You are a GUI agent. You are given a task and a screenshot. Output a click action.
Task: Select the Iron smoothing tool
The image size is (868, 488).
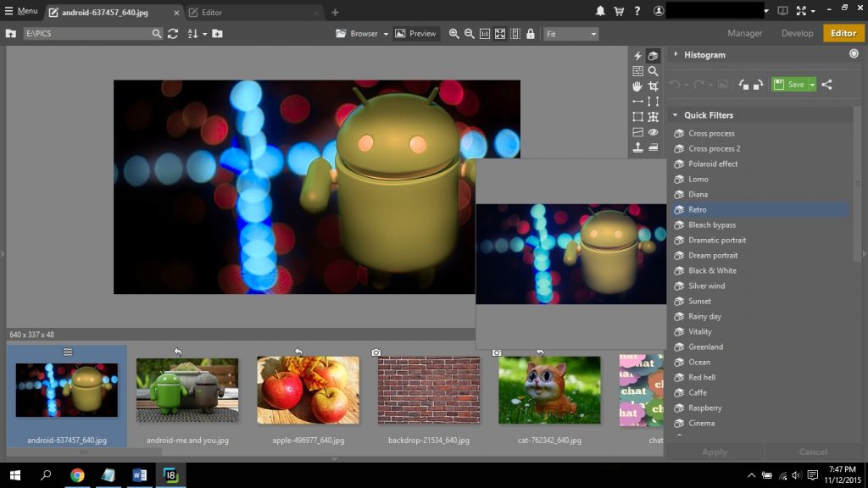coord(654,147)
